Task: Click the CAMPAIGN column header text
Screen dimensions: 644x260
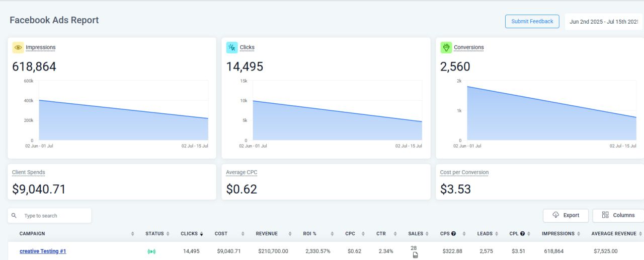Action: click(32, 234)
